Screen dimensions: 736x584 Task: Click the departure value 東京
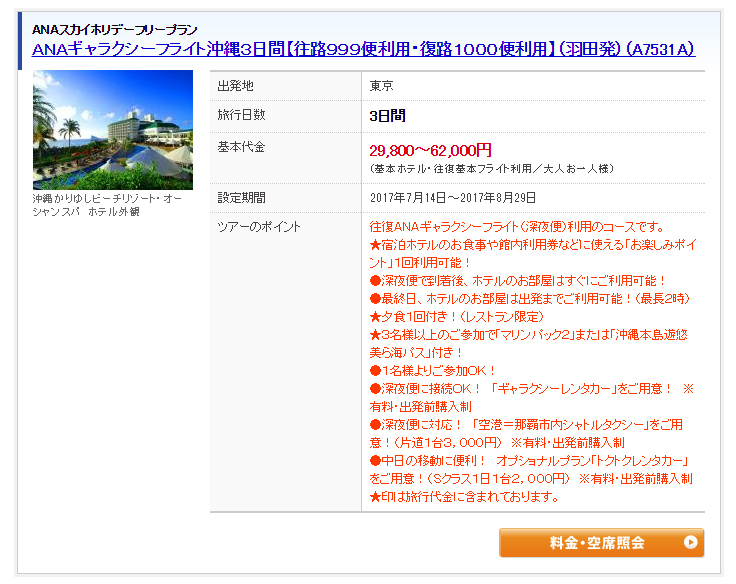[x=381, y=86]
